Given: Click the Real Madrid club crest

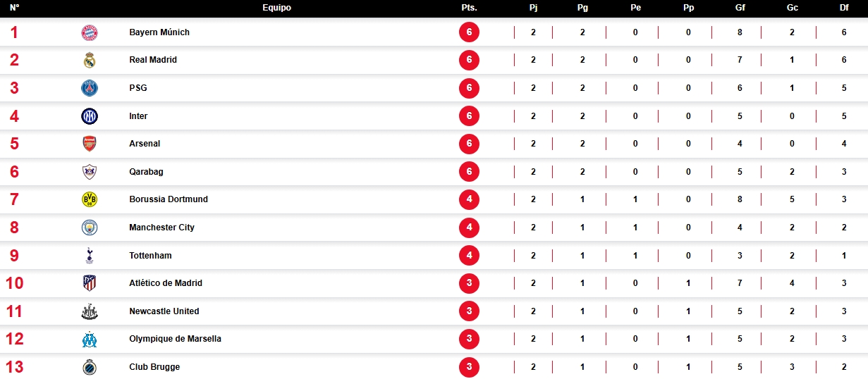Looking at the screenshot, I should pyautogui.click(x=90, y=60).
